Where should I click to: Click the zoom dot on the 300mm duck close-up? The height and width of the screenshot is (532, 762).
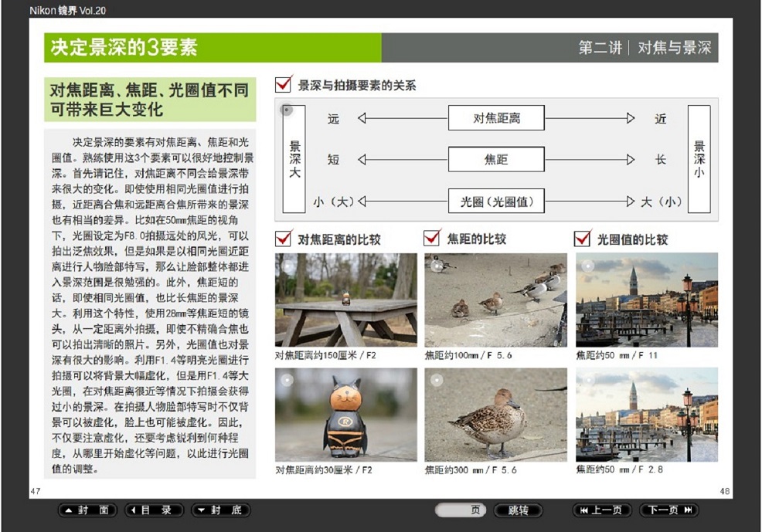437,380
